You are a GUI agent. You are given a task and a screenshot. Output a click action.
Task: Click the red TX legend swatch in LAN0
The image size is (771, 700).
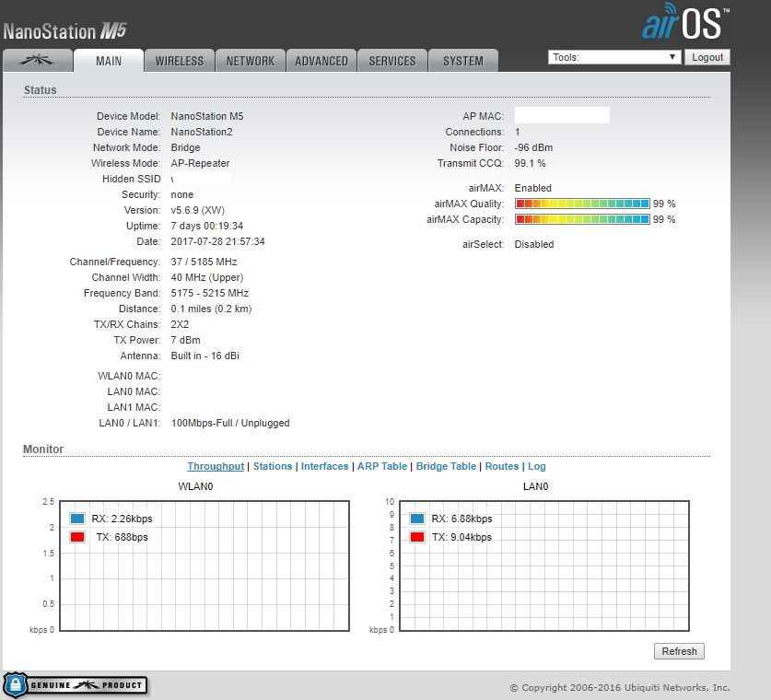(417, 537)
